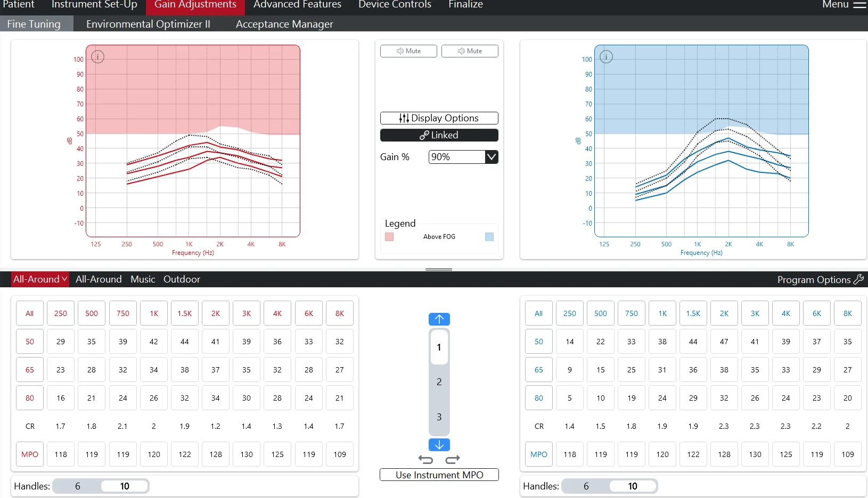Viewport: 868px width, 498px height.
Task: Select left 4K frequency column button
Action: click(x=277, y=313)
